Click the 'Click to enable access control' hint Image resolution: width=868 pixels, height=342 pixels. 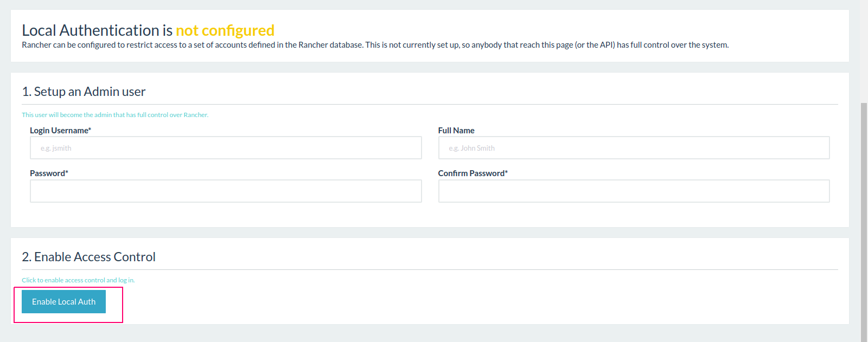point(78,280)
